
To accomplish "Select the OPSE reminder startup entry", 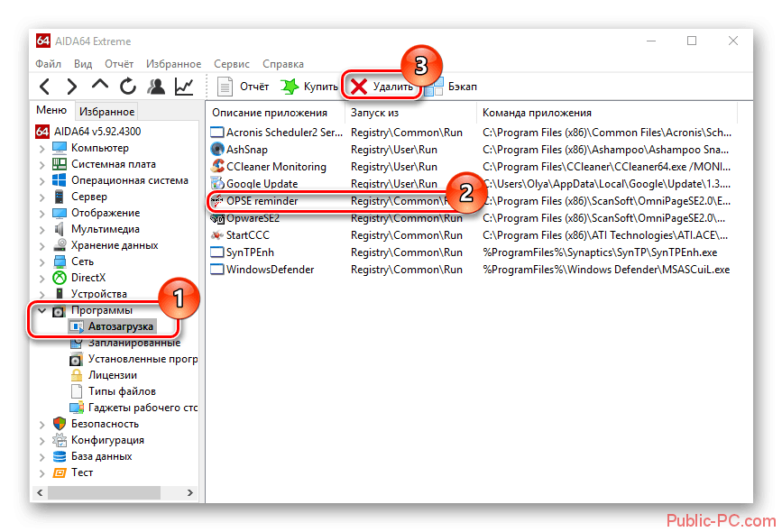I will 262,201.
